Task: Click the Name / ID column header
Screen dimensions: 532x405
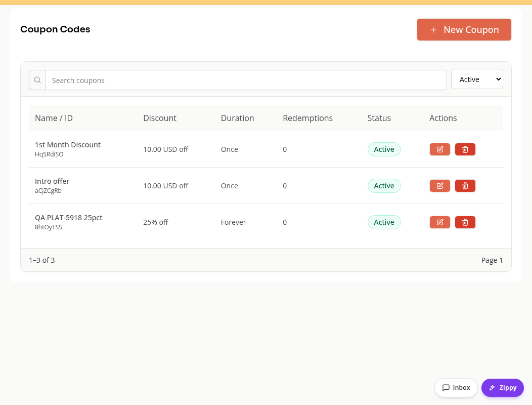Action: point(54,118)
